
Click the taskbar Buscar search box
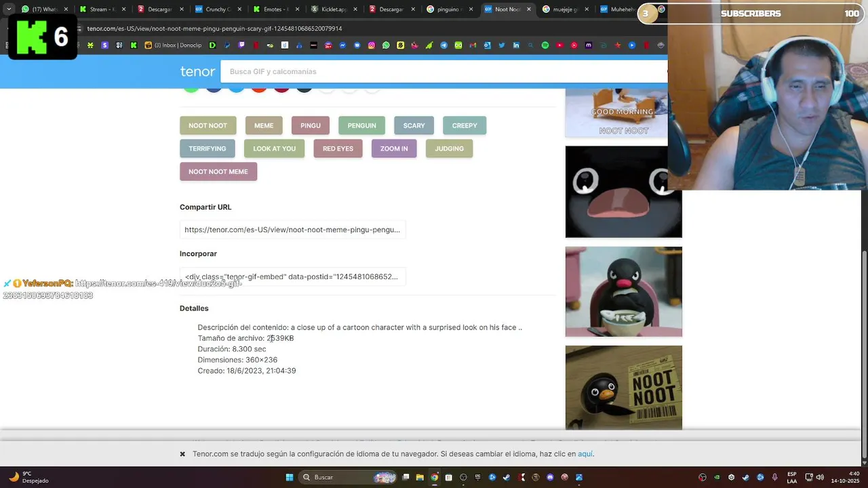click(348, 477)
